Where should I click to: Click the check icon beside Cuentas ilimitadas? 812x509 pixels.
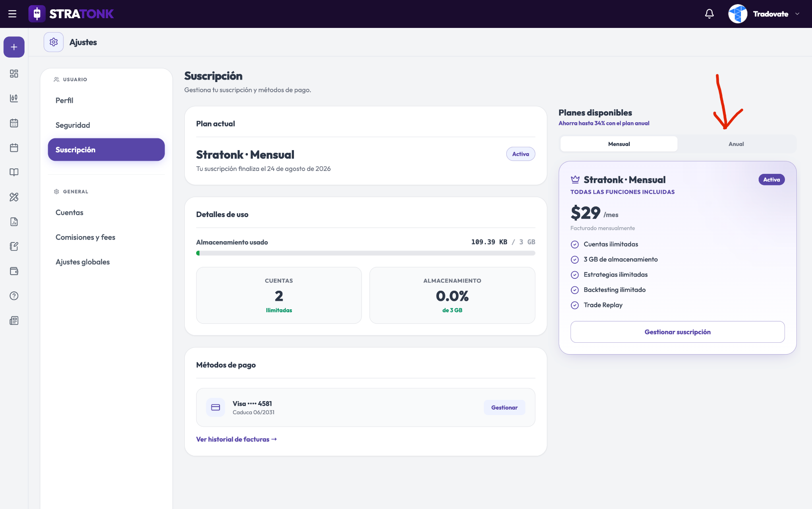pyautogui.click(x=575, y=245)
